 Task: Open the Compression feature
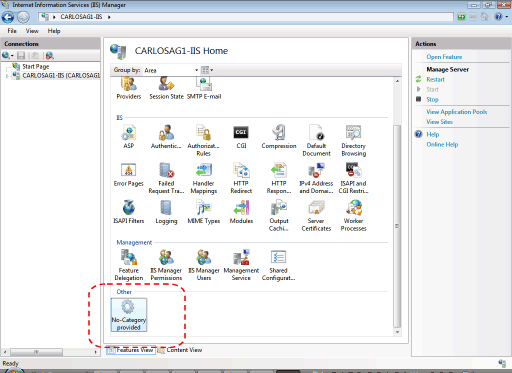[279, 137]
